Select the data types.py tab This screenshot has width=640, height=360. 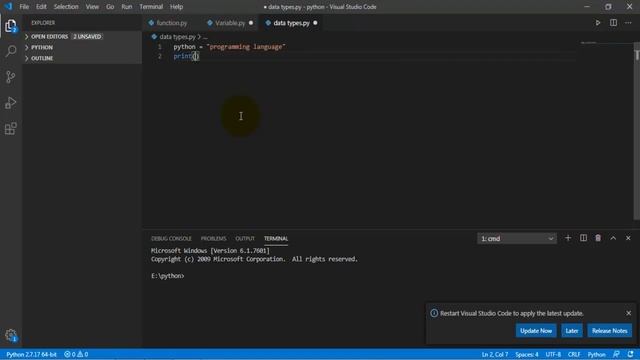(x=291, y=23)
